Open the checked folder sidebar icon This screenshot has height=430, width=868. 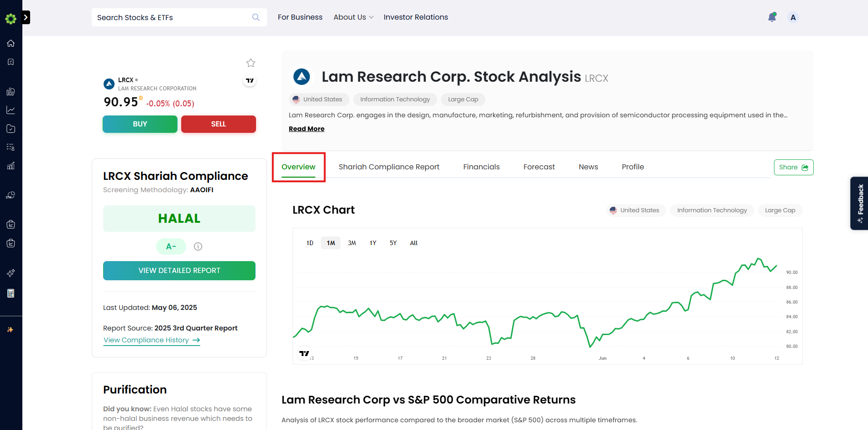coord(11,129)
